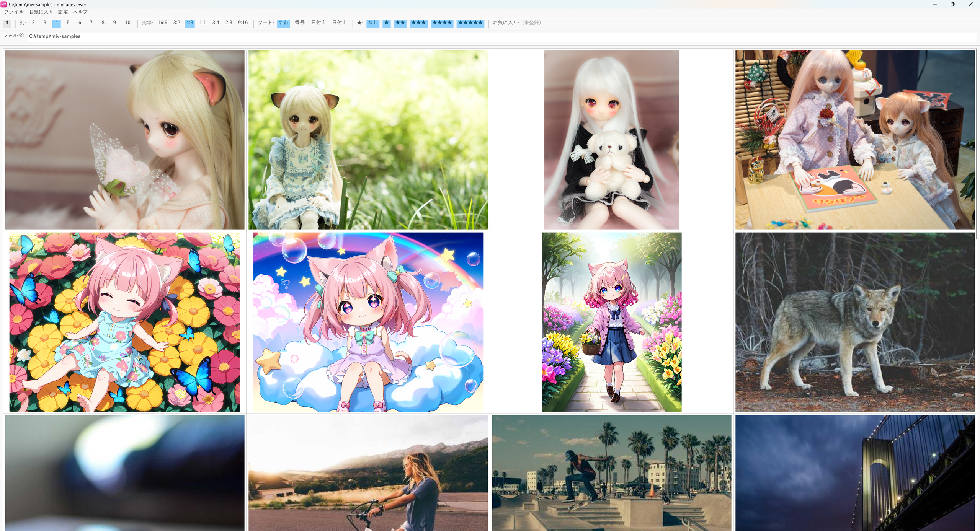Choose the 9:16 aspect ratio
Image resolution: width=980 pixels, height=531 pixels.
click(x=243, y=23)
